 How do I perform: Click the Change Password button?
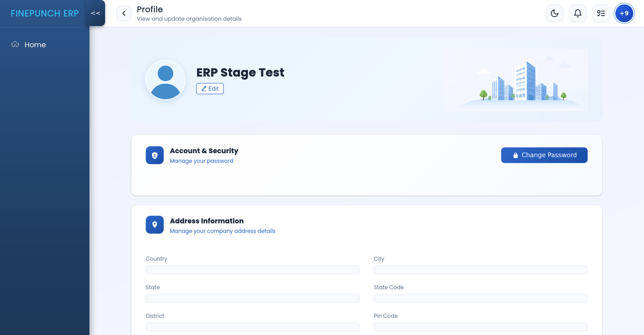(x=544, y=155)
